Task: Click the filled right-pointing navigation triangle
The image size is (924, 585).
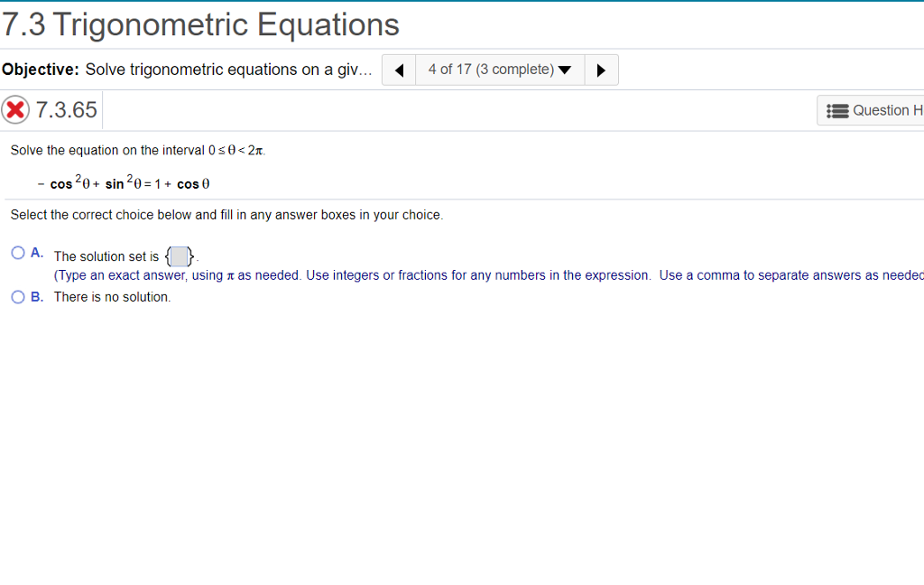Action: [601, 70]
